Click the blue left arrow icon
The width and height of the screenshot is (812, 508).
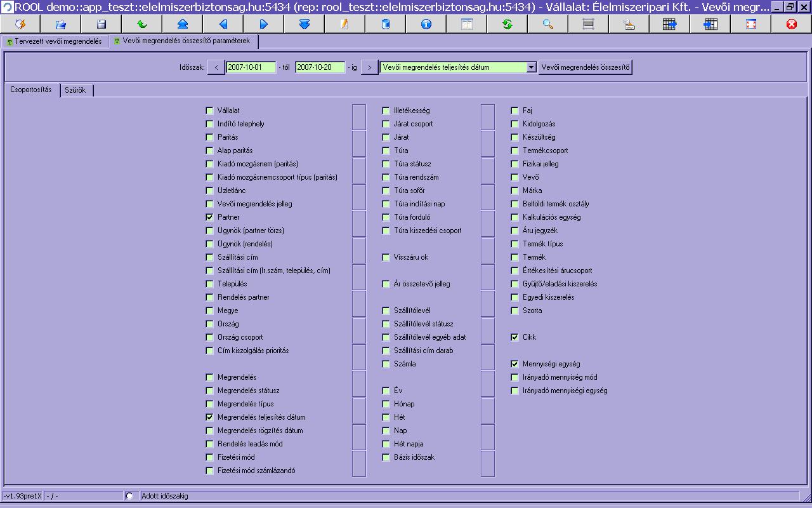click(223, 24)
